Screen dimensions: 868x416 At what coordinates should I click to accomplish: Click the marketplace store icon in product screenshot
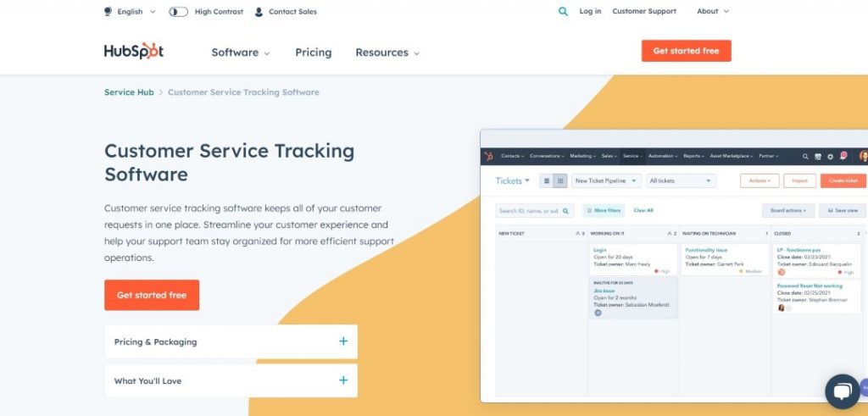(x=818, y=157)
